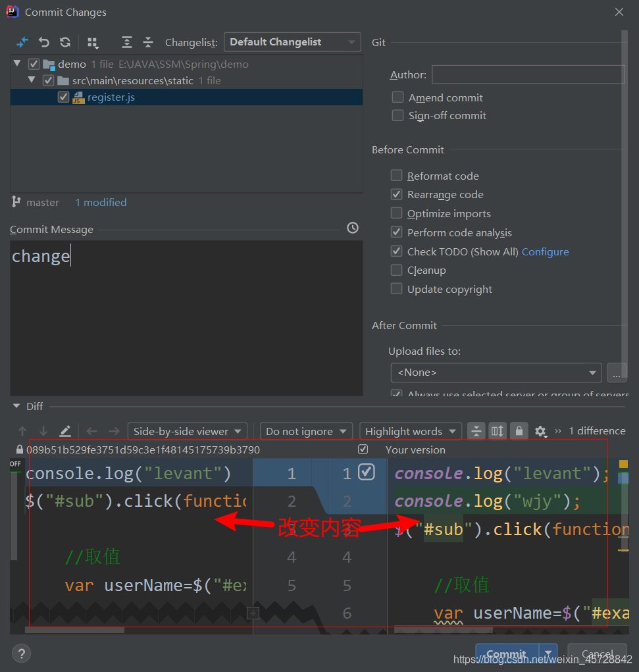Collapse the src\main\resources\static node
Viewport: 639px width, 672px height.
(32, 80)
